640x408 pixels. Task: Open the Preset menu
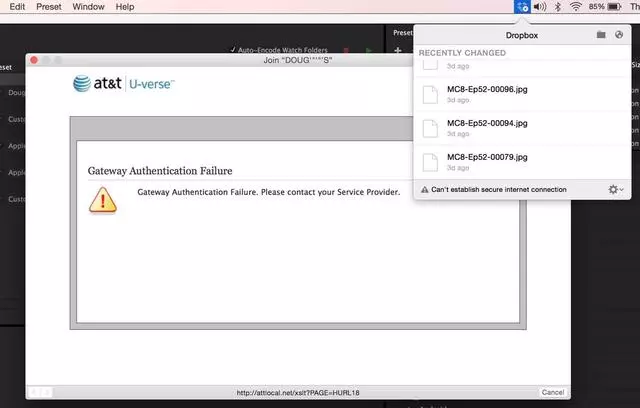click(49, 7)
